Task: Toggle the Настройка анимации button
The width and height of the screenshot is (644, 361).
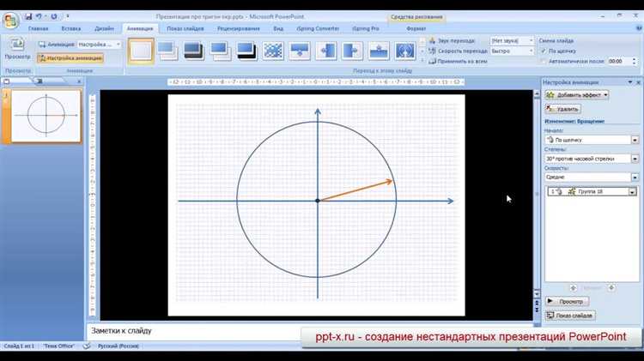Action: [70, 58]
